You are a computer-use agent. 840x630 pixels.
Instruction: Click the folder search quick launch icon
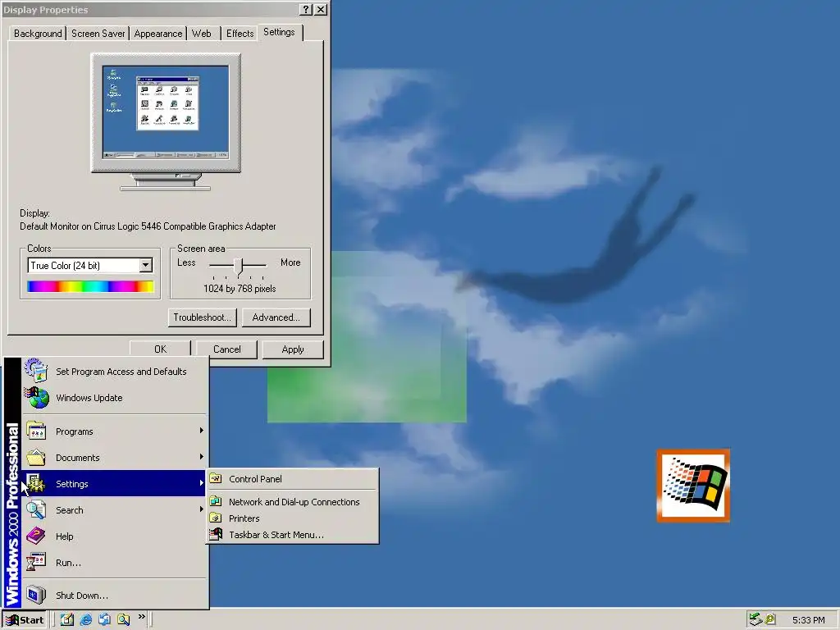pos(123,619)
